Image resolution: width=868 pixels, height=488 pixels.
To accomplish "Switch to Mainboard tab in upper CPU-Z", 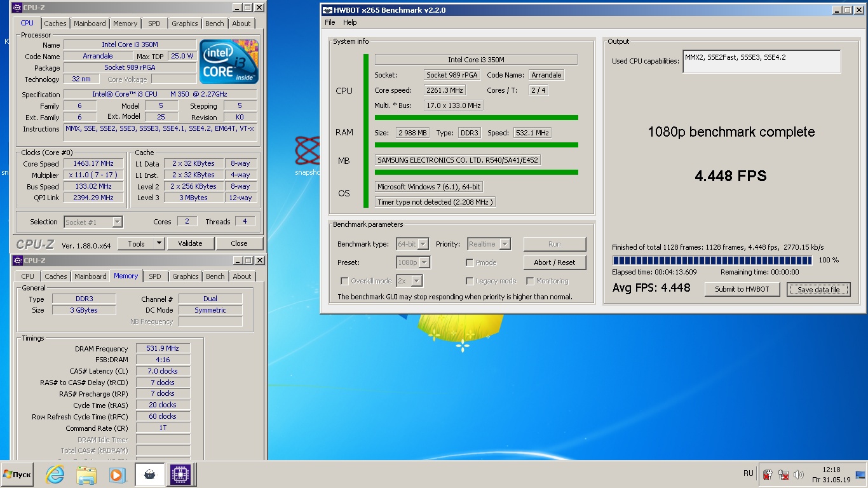I will pyautogui.click(x=90, y=24).
